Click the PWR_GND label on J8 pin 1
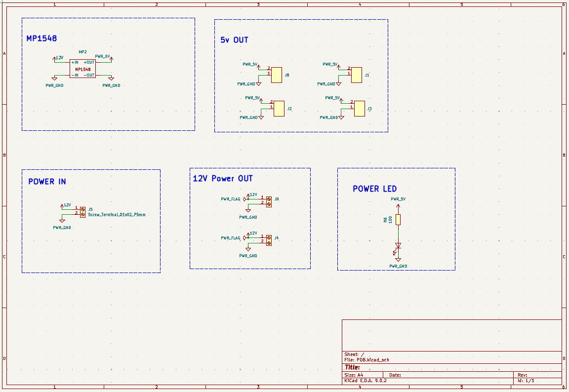 (246, 84)
